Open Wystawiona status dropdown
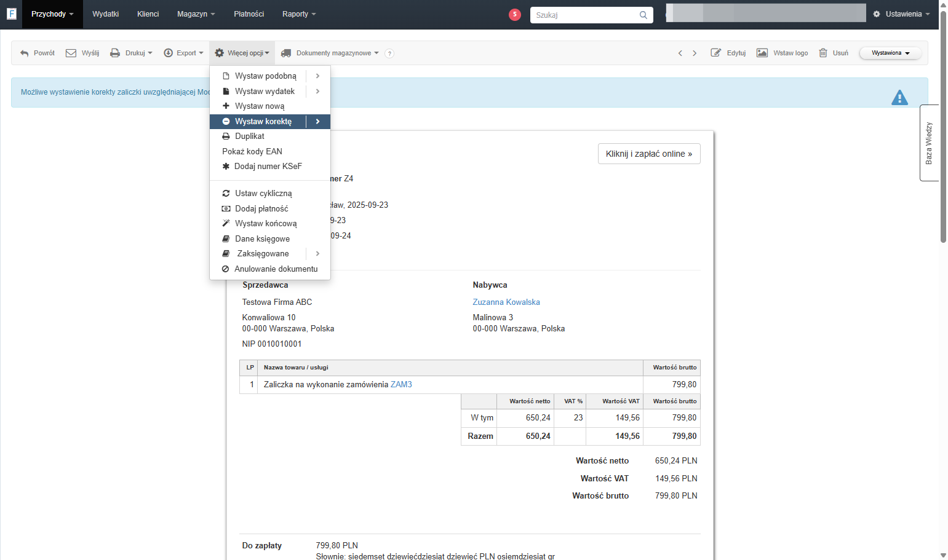This screenshot has height=560, width=948. [x=890, y=53]
